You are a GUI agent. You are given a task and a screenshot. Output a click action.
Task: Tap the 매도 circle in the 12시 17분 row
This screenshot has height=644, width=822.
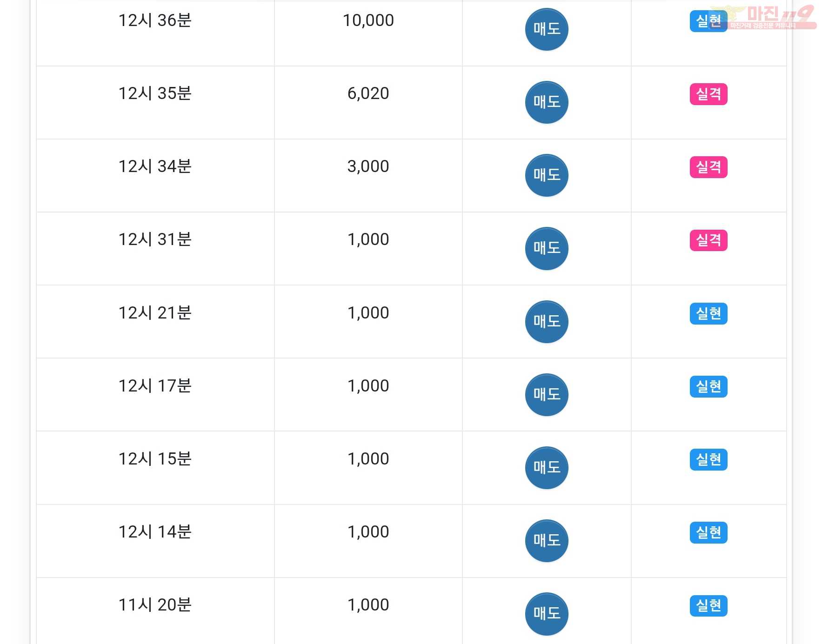pos(547,395)
